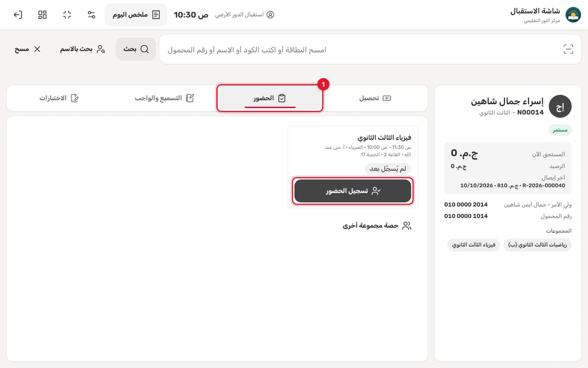
Task: Click the 10:30 ص clock
Action: click(x=191, y=15)
